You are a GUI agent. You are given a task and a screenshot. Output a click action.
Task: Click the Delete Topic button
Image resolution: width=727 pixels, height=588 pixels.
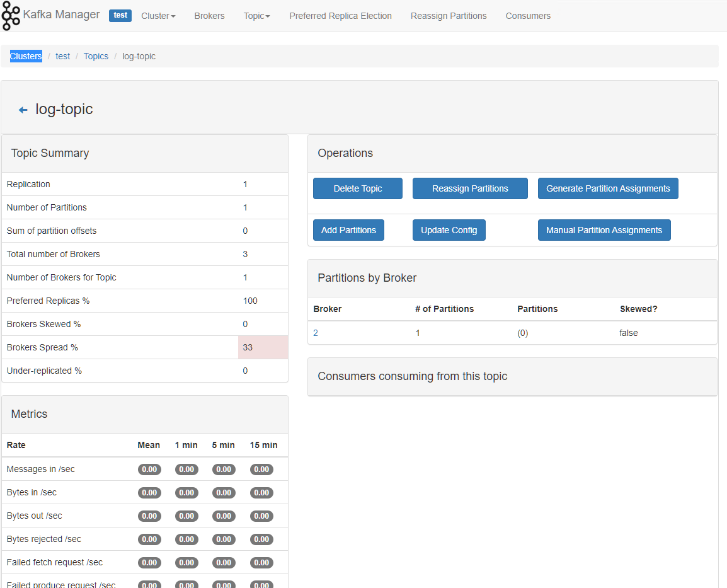(x=357, y=188)
